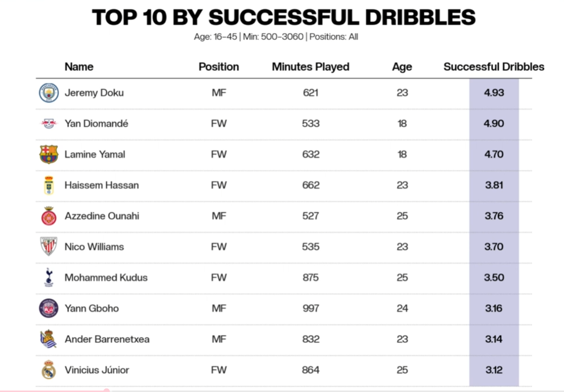564x392 pixels.
Task: Sort by the Successful Dribbles column header
Action: tap(494, 67)
